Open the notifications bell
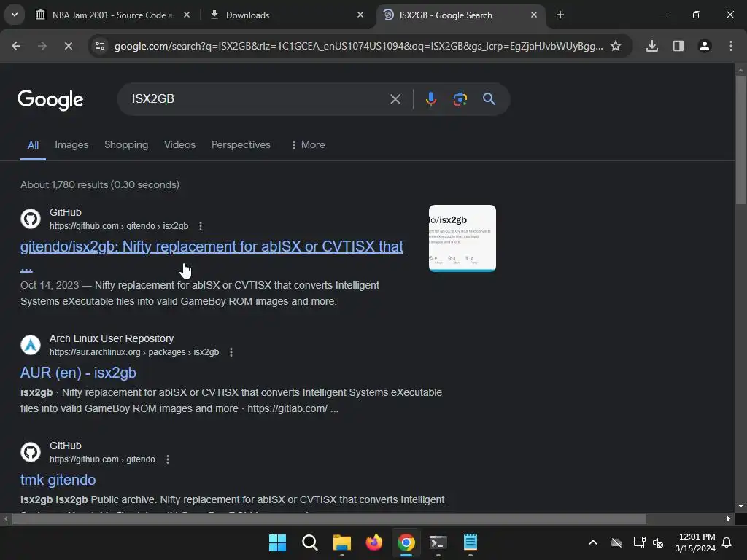The image size is (747, 560). 727,542
